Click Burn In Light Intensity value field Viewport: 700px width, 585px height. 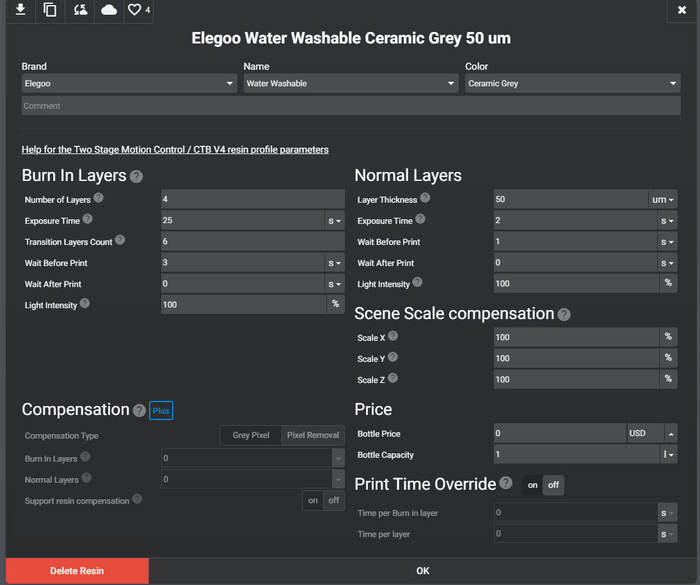(x=244, y=305)
